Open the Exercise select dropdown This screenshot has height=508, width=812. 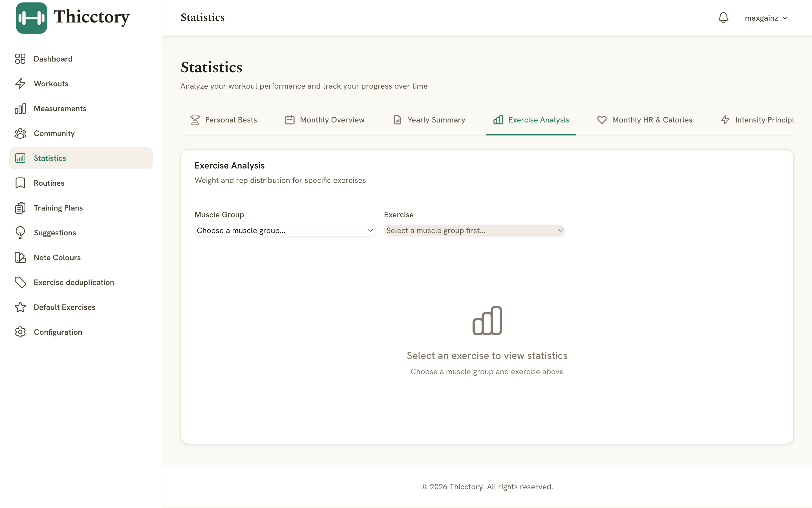click(474, 231)
